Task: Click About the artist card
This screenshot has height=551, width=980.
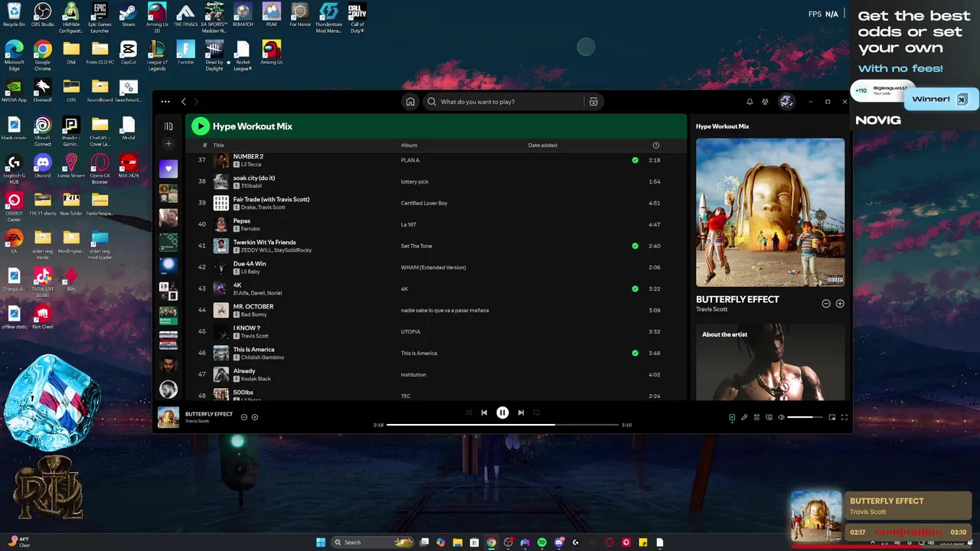Action: (770, 361)
